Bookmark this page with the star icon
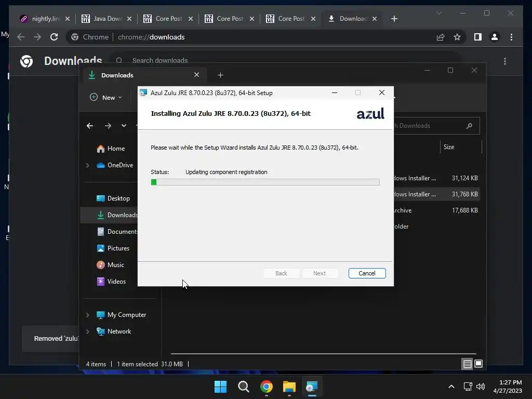This screenshot has width=532, height=399. 457,37
